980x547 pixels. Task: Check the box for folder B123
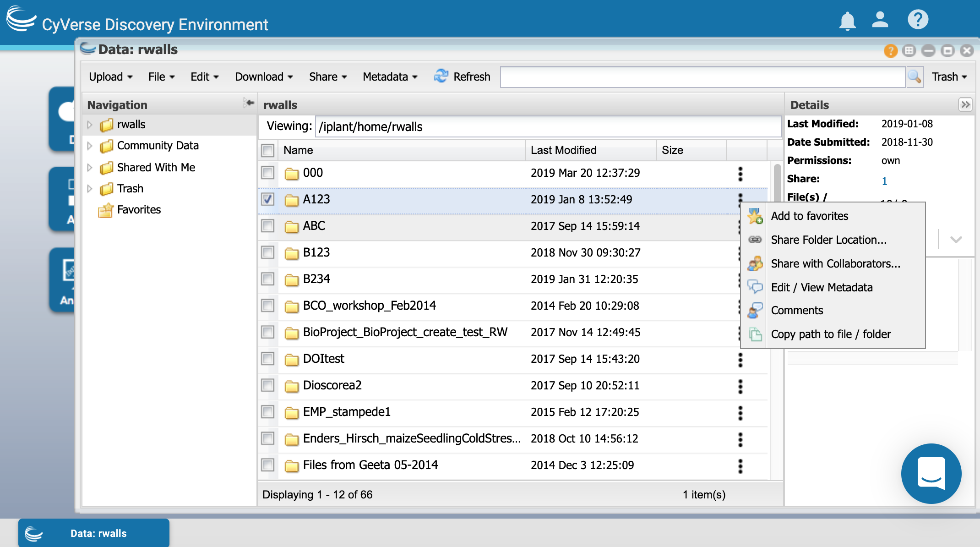[267, 252]
